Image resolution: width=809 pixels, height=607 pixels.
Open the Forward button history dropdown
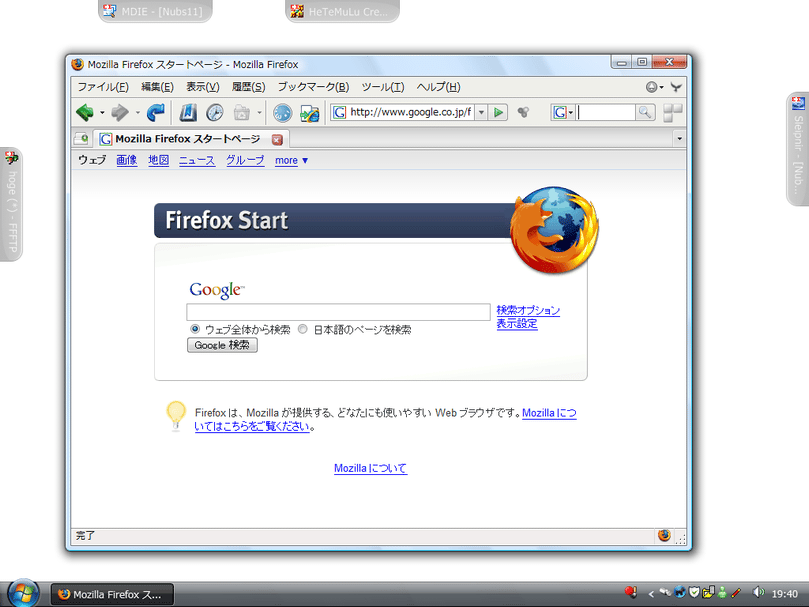point(138,113)
